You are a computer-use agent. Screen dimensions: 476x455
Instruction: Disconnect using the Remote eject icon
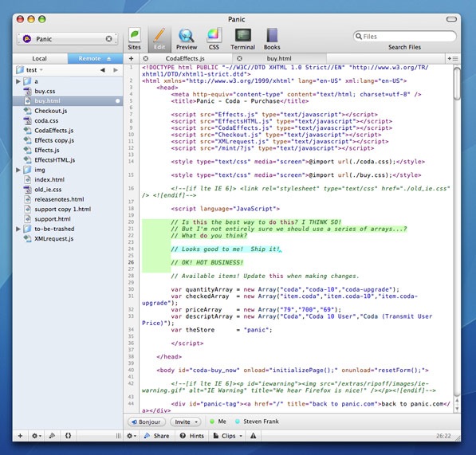pos(108,58)
